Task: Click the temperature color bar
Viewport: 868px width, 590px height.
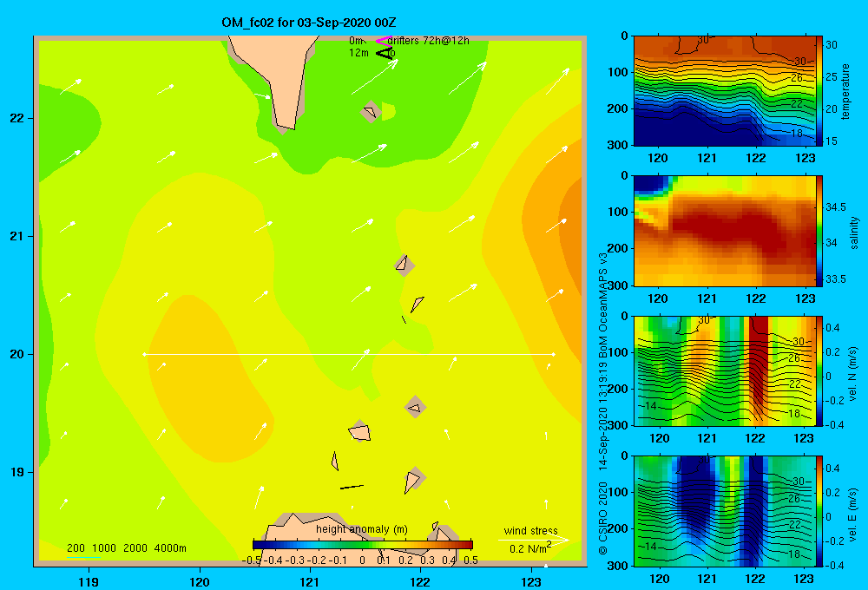Action: [x=819, y=91]
